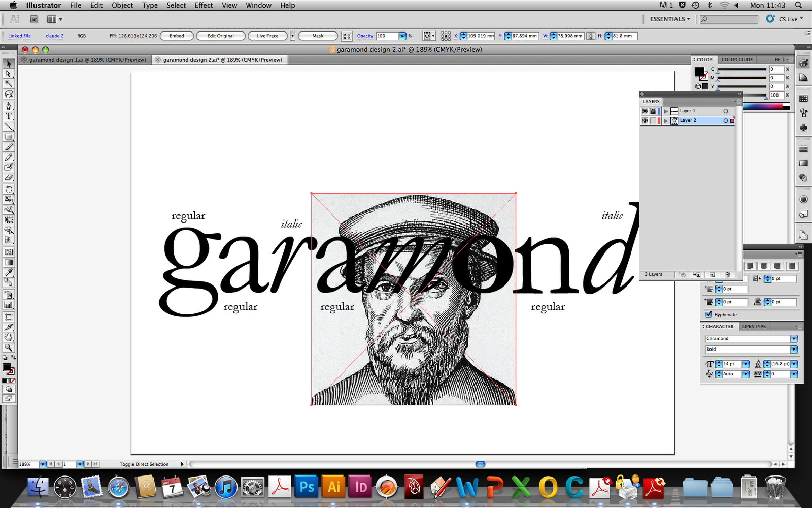Pick the Eyedropper tool
812x508 pixels.
click(x=9, y=273)
